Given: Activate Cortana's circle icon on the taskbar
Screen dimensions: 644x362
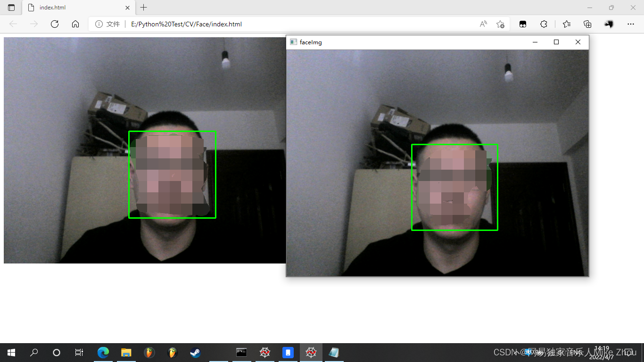Looking at the screenshot, I should point(56,353).
